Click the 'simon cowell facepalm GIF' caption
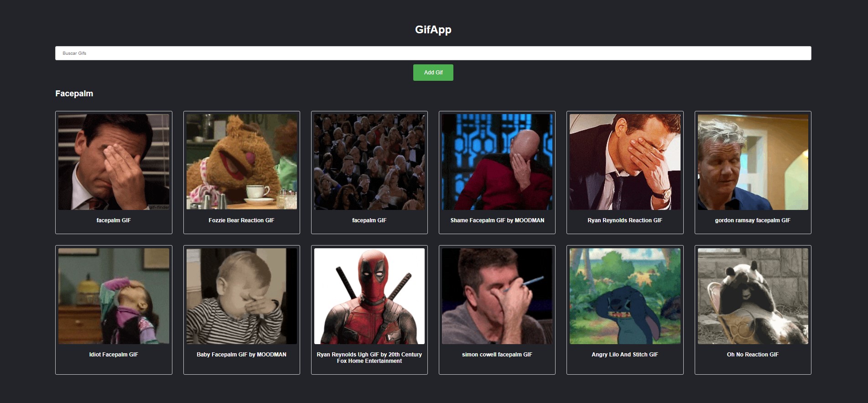Screen dimensions: 868x403 click(x=497, y=355)
